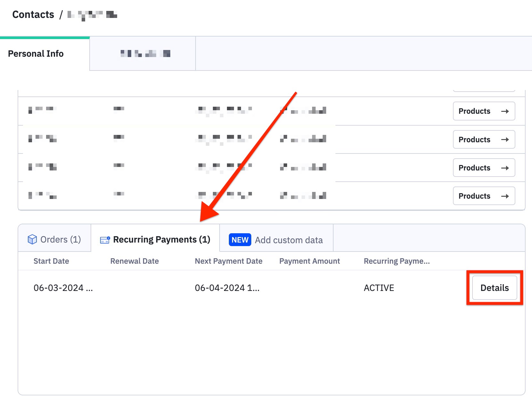Screen dimensions: 532x405
Task: Click the arrow icon in the second Products button
Action: point(505,139)
